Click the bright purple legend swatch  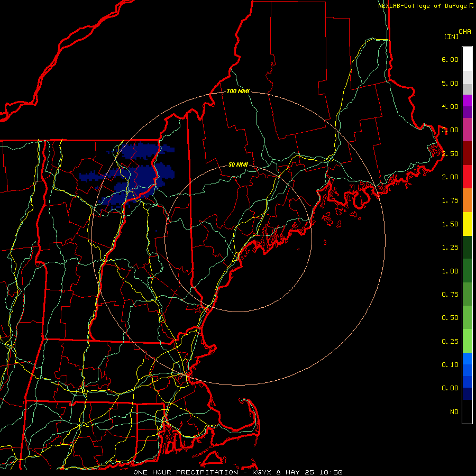[467, 100]
